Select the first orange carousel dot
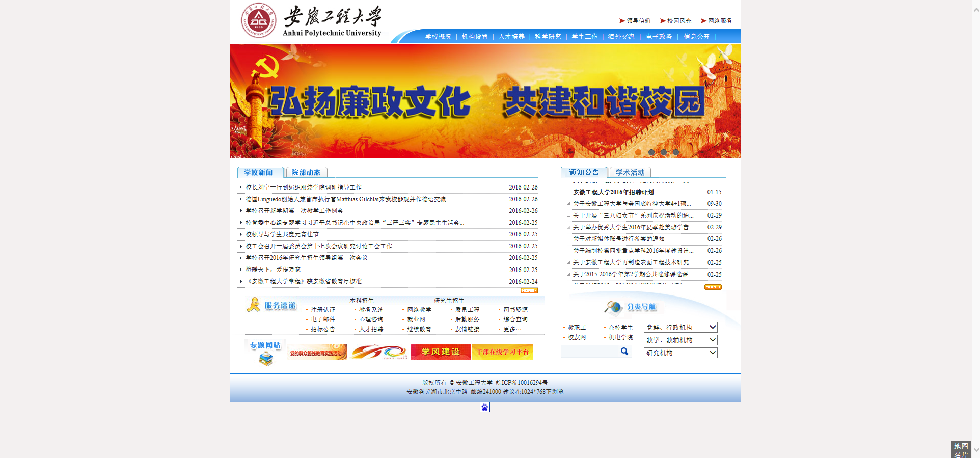The width and height of the screenshot is (980, 458). coord(638,152)
